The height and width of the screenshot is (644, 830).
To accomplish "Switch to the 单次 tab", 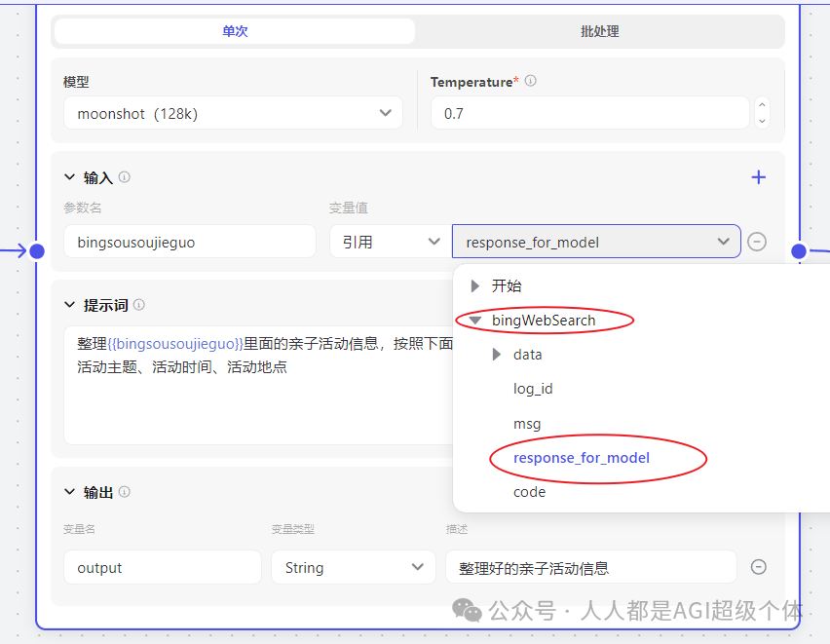I will pos(235,31).
